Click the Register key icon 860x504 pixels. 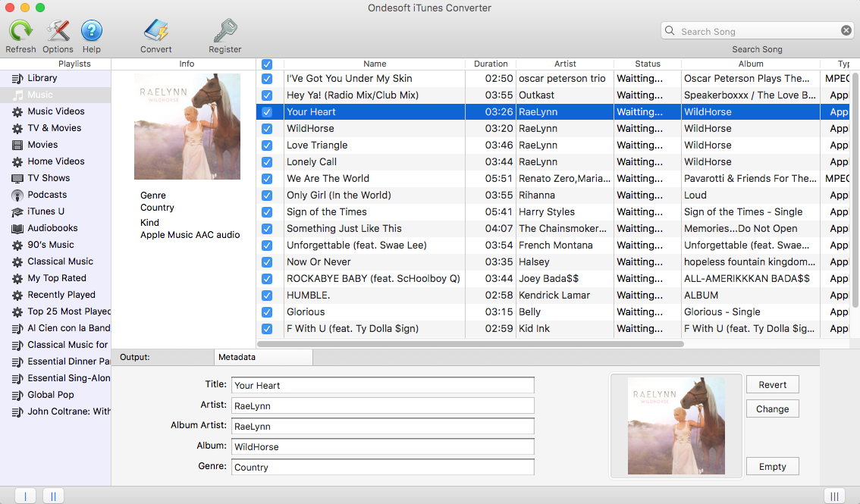coord(225,32)
